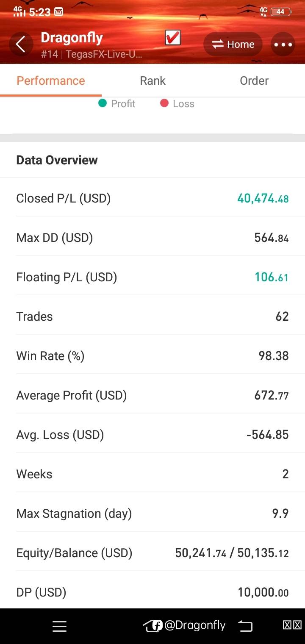The image size is (305, 644).
Task: Tap the back arrow icon
Action: (20, 44)
